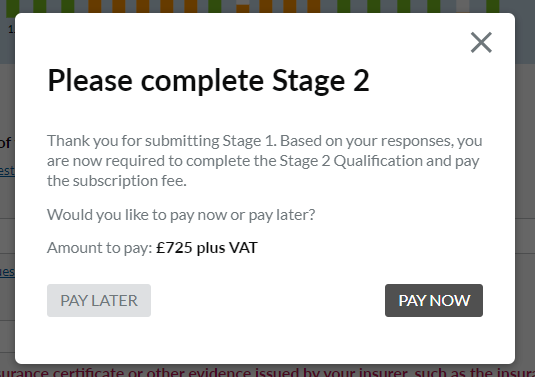Screen dimensions: 535x377
Task: Click the 'Please complete Stage 2' heading
Action: pyautogui.click(x=208, y=81)
